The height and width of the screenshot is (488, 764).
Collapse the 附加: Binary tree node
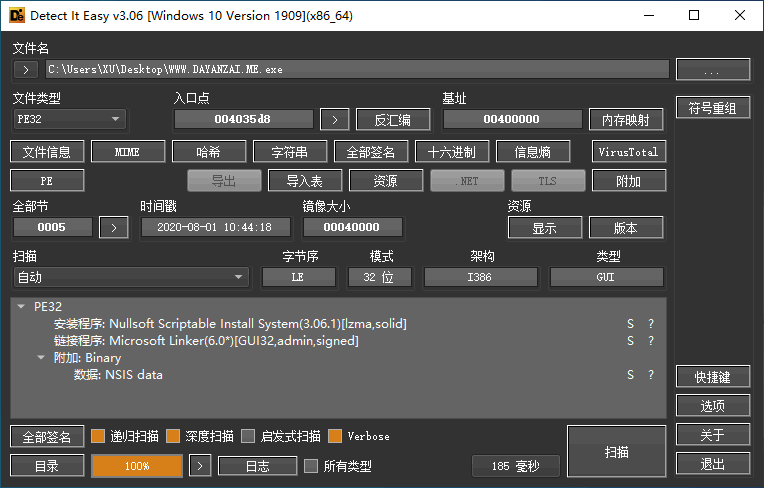pos(41,358)
